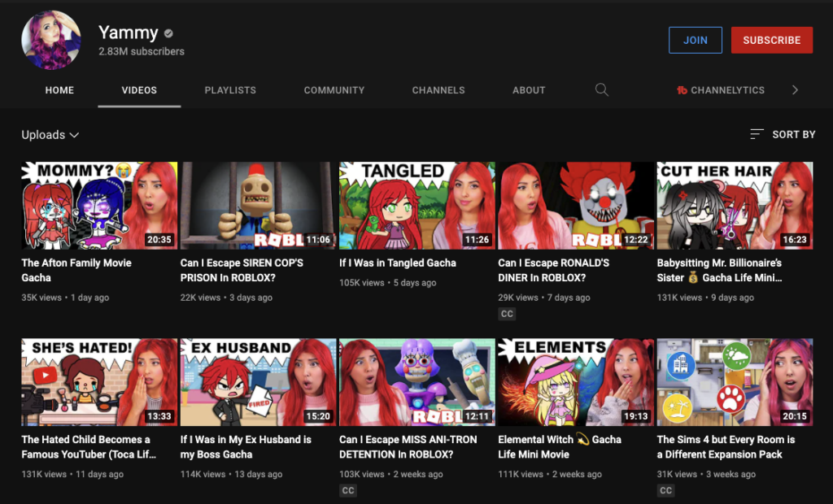The image size is (833, 504).
Task: Open 'If I Was in Tangled Gacha' title
Action: (x=397, y=263)
